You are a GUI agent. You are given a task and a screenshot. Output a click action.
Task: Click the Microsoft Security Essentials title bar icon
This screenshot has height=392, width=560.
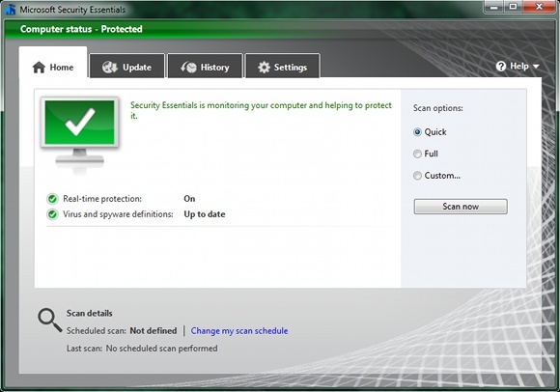[10, 10]
